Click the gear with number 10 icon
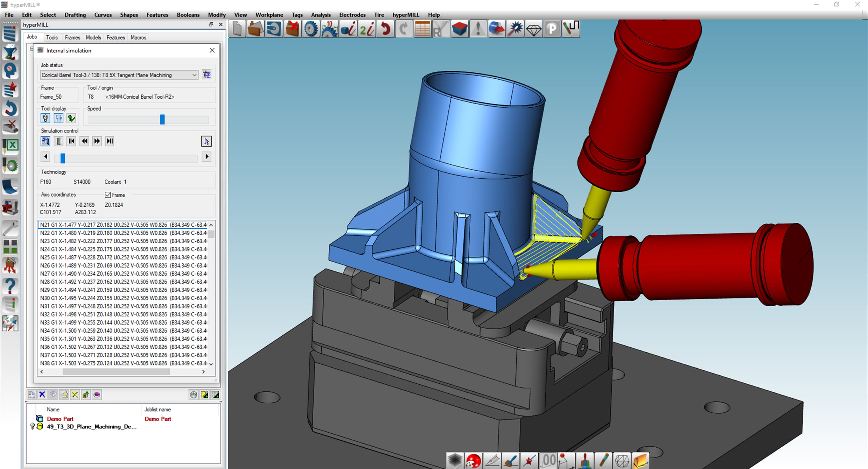Image resolution: width=868 pixels, height=469 pixels. tap(329, 29)
